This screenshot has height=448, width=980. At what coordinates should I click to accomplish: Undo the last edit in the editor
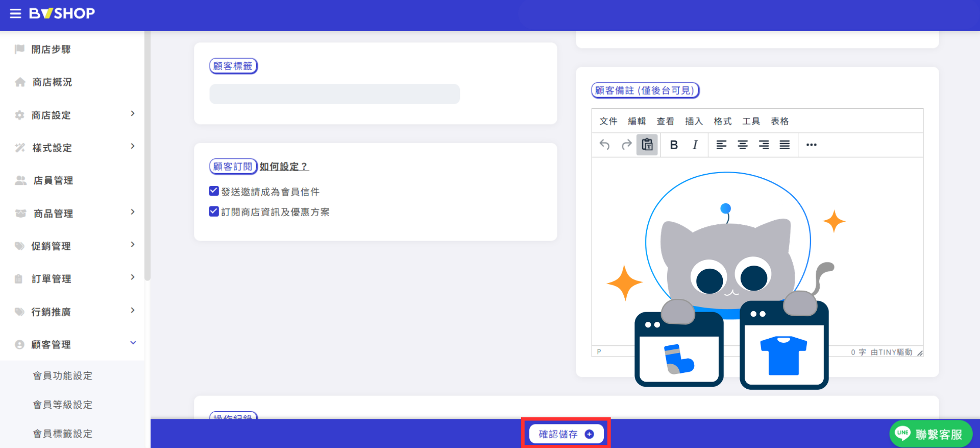pos(605,145)
